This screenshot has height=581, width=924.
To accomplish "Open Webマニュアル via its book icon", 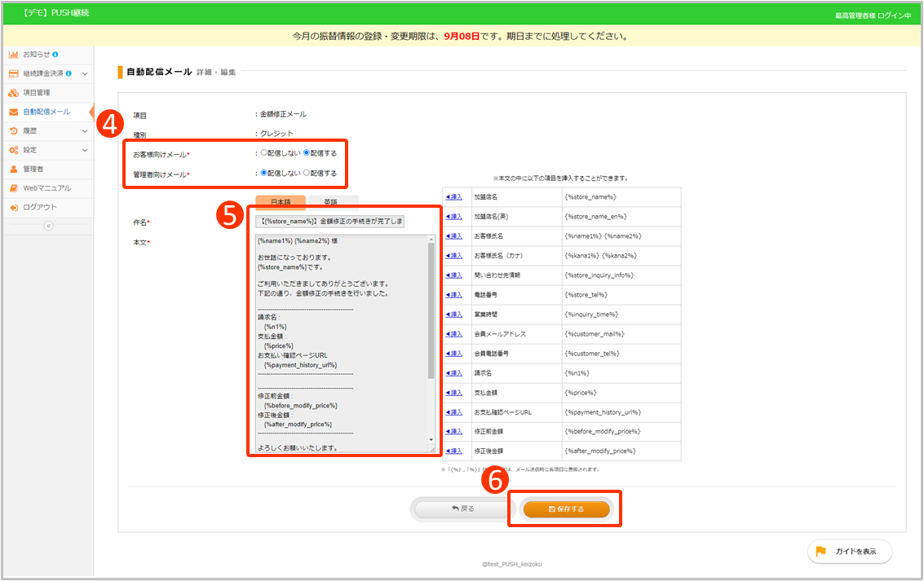I will 13,188.
